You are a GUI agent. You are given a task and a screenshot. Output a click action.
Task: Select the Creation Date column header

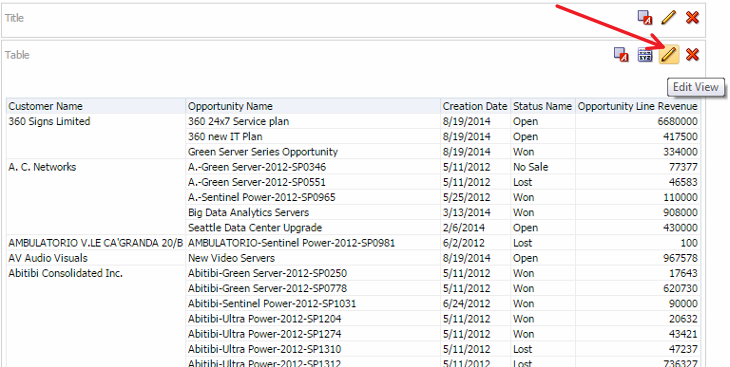[475, 106]
